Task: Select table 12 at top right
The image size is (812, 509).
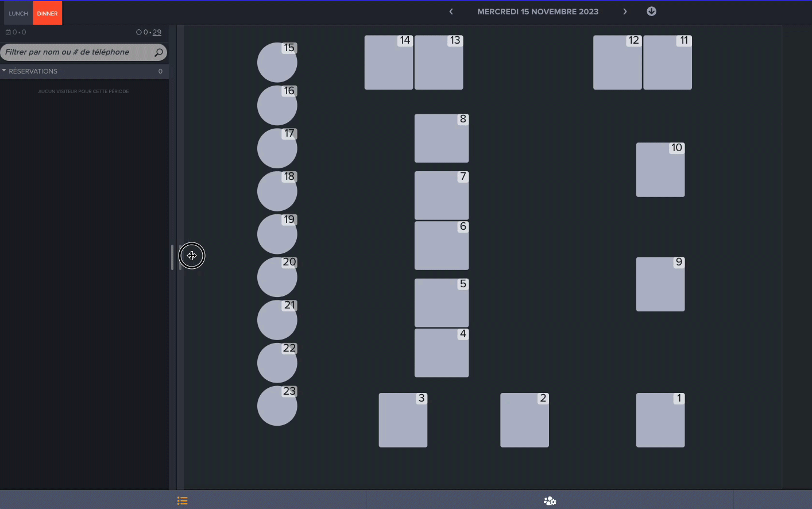Action: [617, 62]
